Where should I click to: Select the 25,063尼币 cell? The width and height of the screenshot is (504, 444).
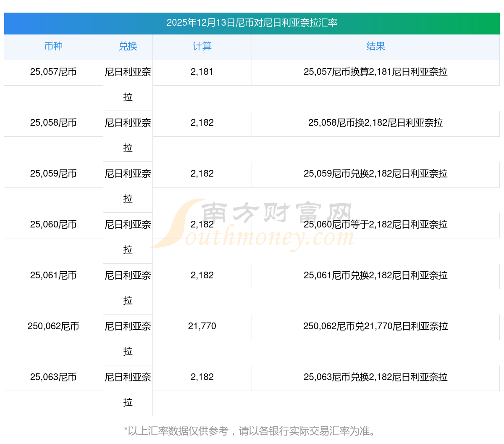[53, 378]
